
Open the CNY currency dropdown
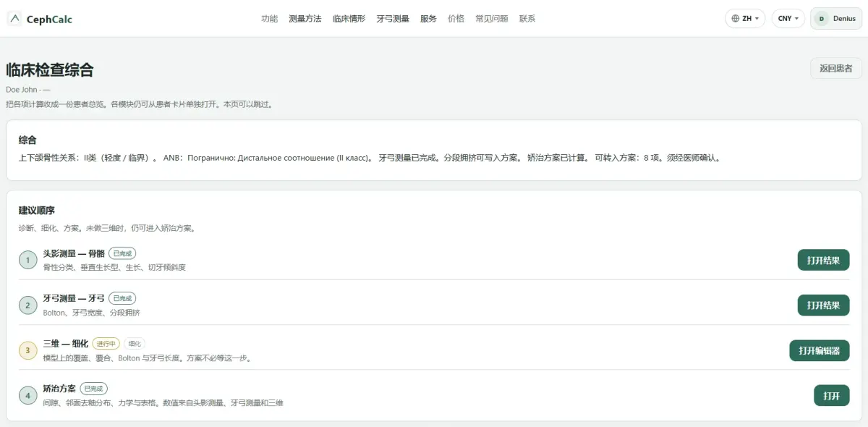click(788, 19)
